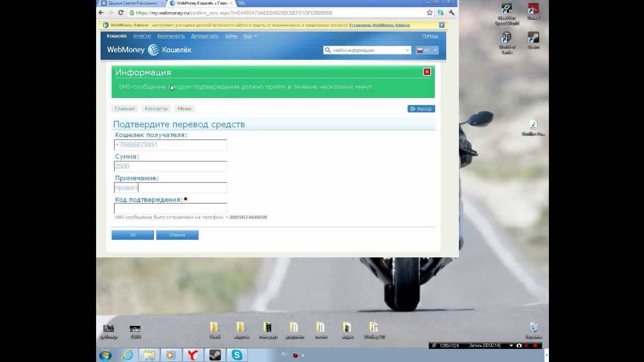Viewport: 644px width, 362px height.
Task: Expand the search field dropdown arrow
Action: click(x=407, y=50)
